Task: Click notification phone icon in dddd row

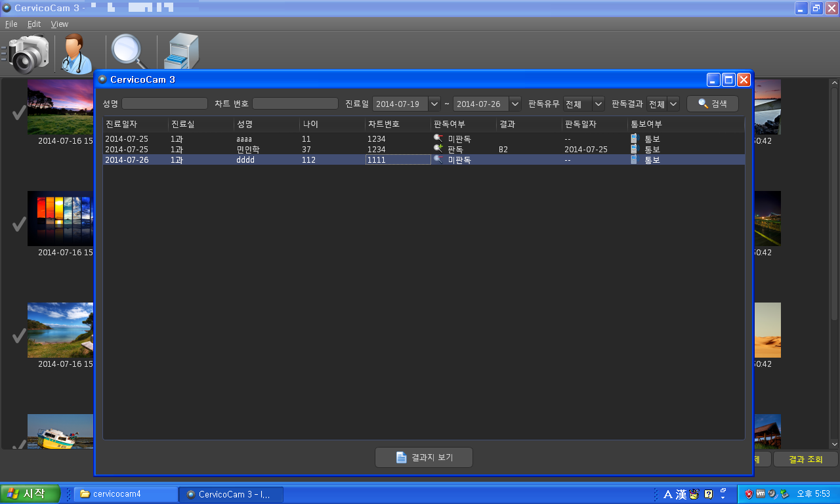Action: tap(635, 159)
